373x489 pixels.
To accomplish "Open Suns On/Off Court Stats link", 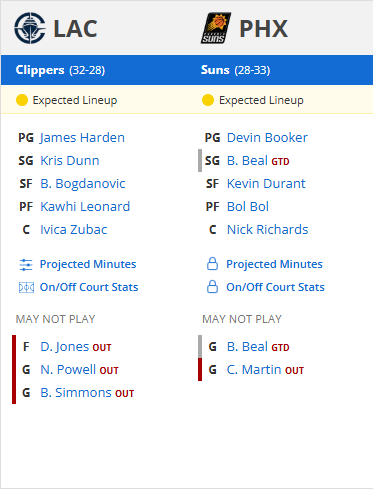I will (275, 287).
